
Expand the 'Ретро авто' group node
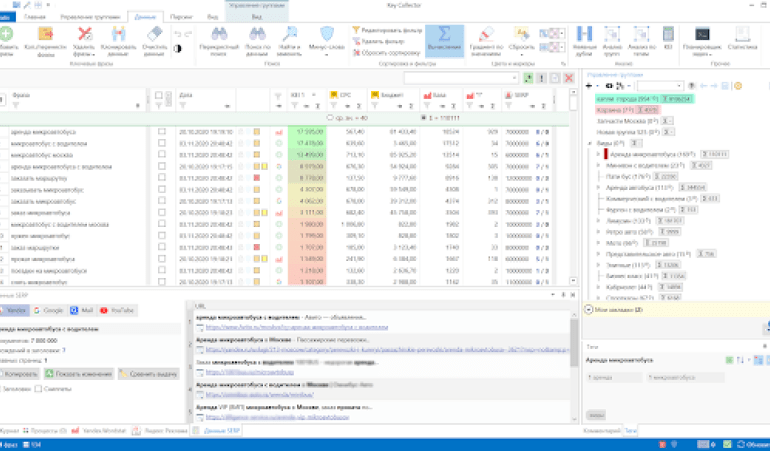(598, 232)
